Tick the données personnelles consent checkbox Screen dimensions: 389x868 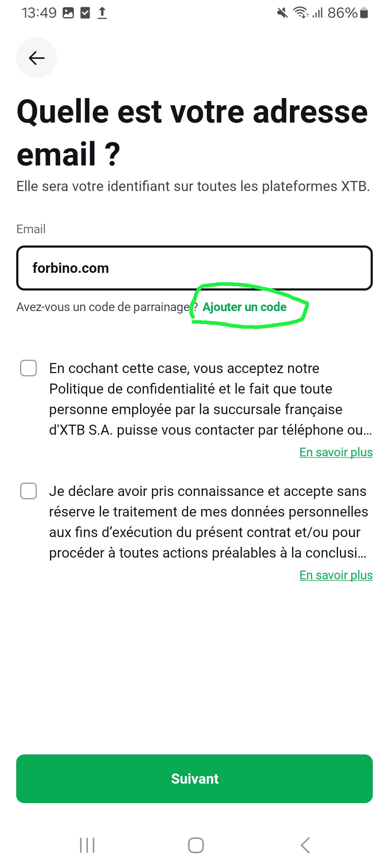click(28, 491)
